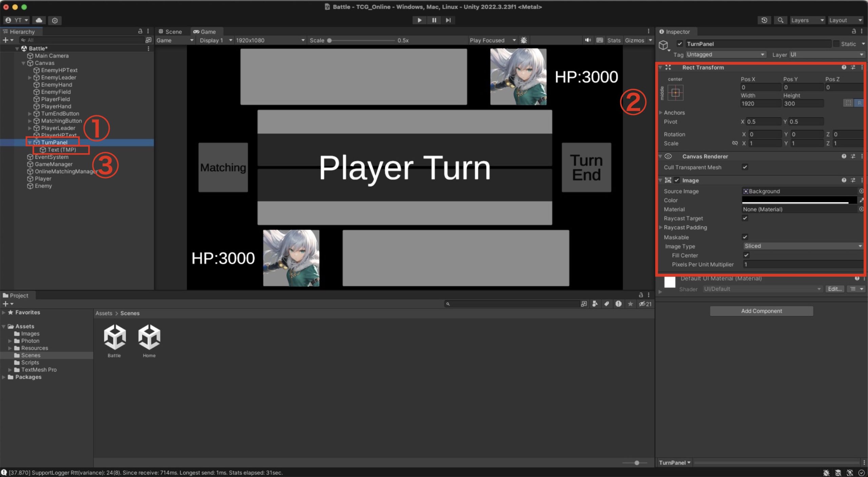
Task: Open the cloud services icon
Action: point(39,20)
